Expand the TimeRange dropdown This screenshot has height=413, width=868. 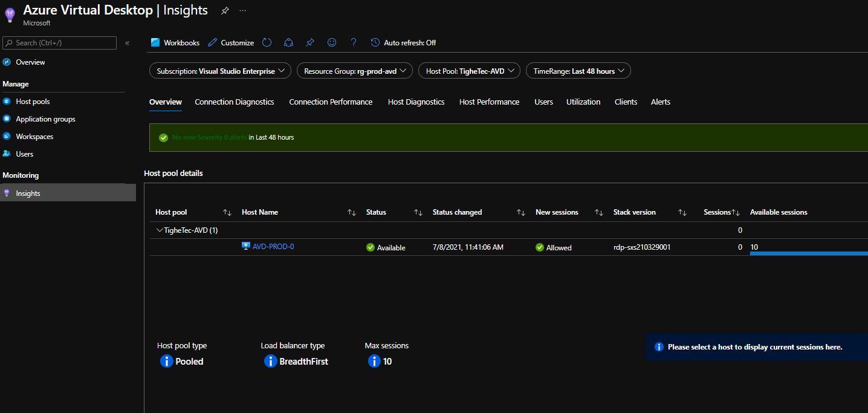pyautogui.click(x=578, y=71)
